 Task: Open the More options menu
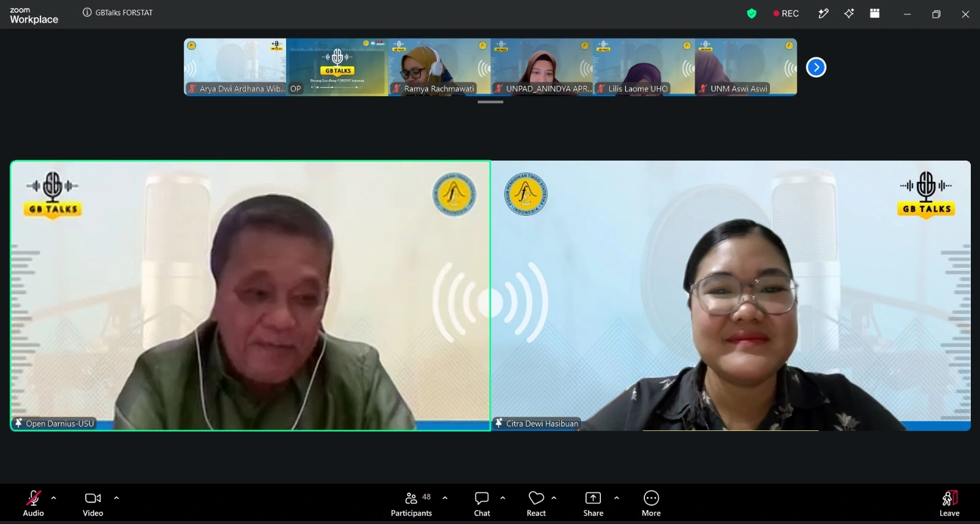click(651, 503)
